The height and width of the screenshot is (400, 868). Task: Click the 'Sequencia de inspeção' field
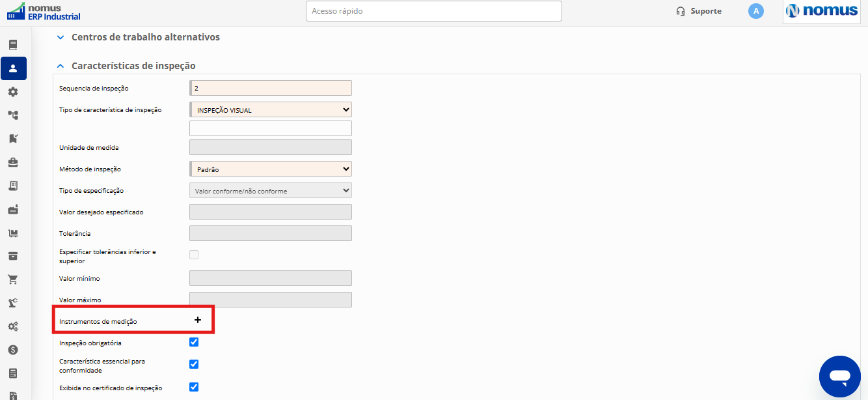pos(271,88)
